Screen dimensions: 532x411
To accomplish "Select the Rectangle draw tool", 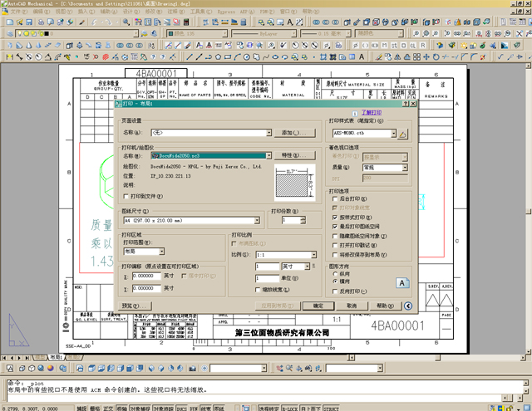I will pyautogui.click(x=228, y=57).
